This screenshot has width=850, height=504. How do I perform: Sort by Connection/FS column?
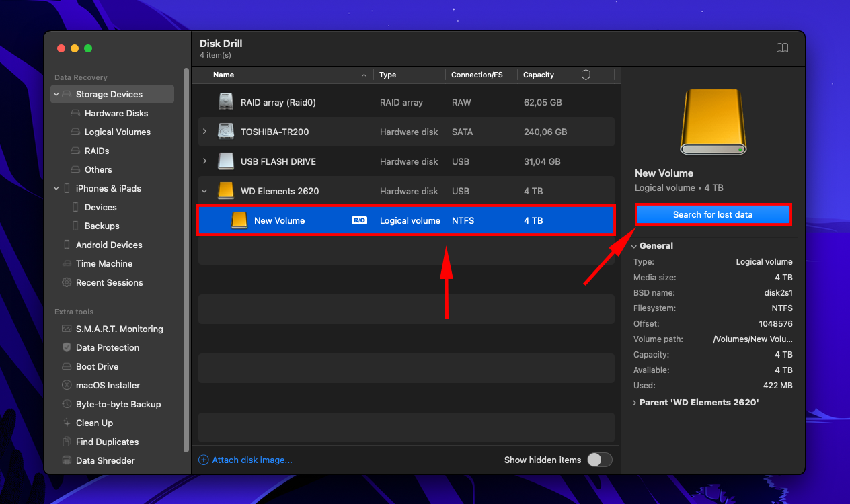click(x=477, y=75)
